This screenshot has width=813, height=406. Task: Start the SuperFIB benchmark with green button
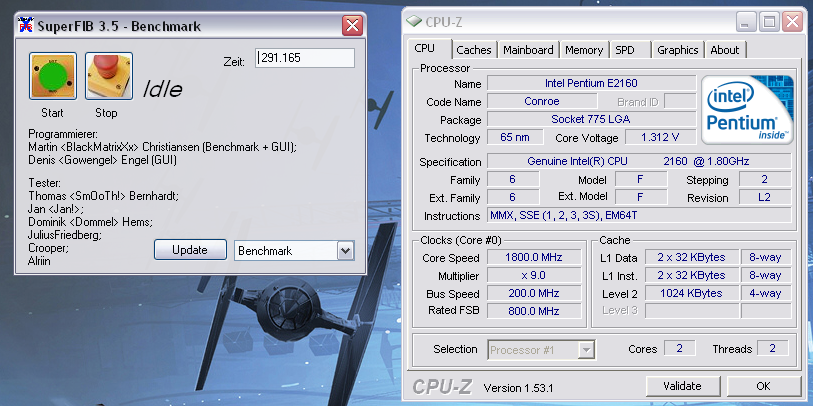coord(53,76)
